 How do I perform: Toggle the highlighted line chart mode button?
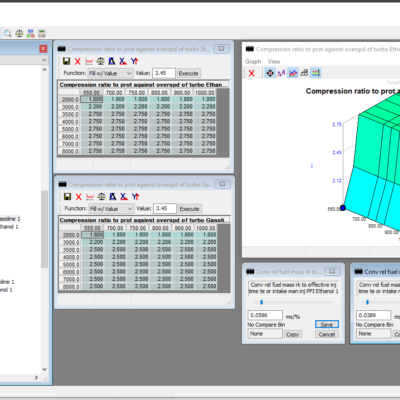point(293,73)
